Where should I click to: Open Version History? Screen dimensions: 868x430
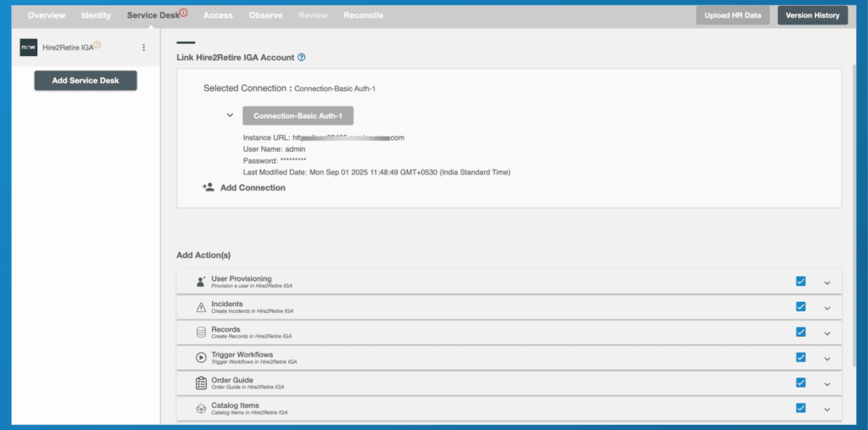point(813,15)
